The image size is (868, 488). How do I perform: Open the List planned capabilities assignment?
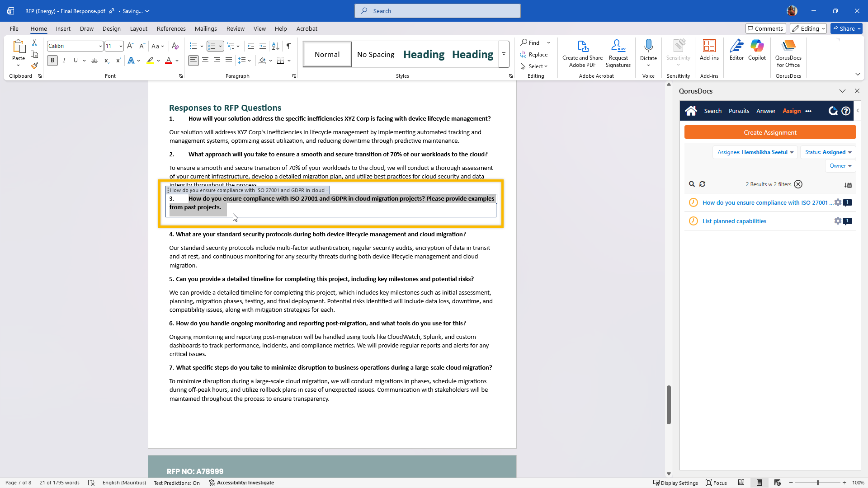[734, 221]
